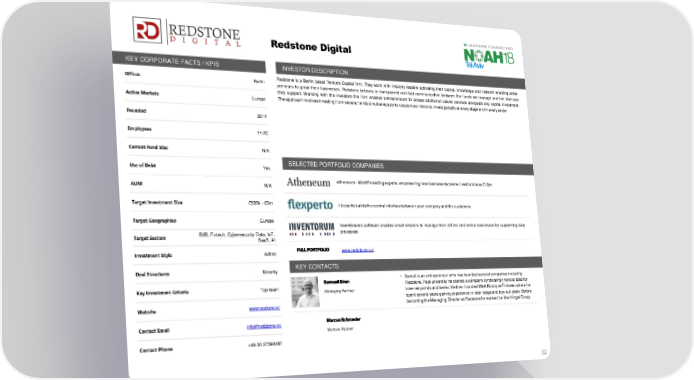Image resolution: width=694 pixels, height=380 pixels.
Task: Click the contact email address link
Action: tap(264, 326)
